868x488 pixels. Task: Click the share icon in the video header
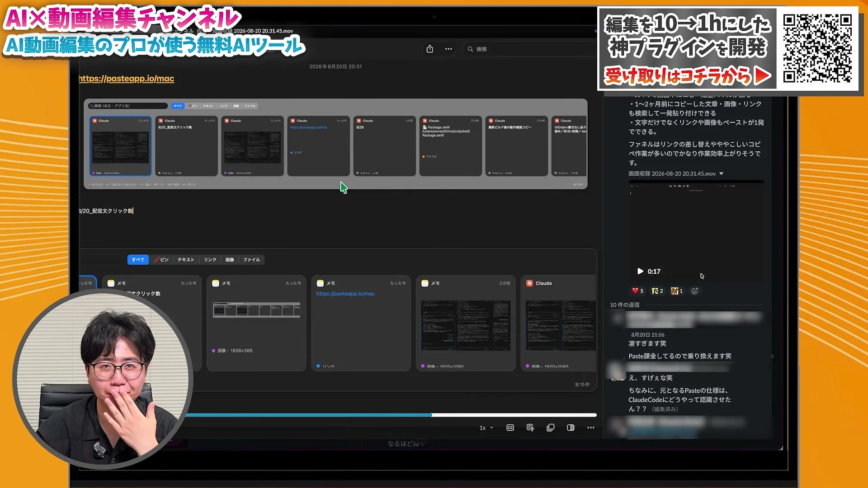tap(429, 49)
